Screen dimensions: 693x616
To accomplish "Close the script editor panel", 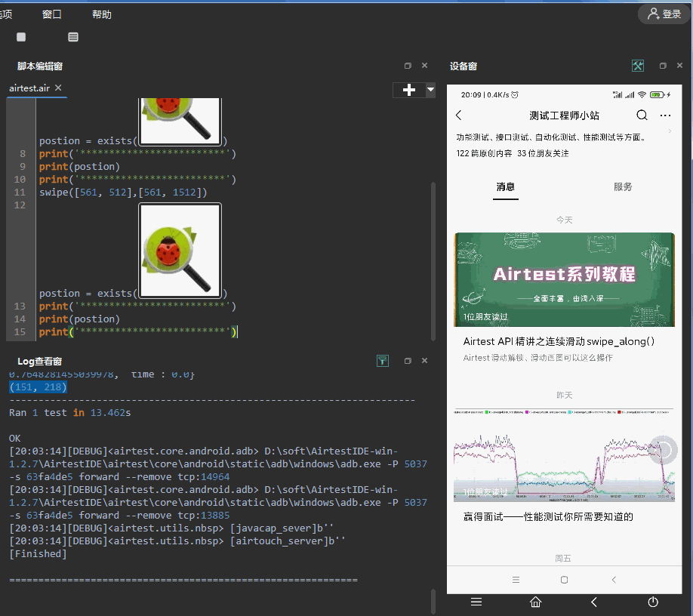I will coord(425,66).
